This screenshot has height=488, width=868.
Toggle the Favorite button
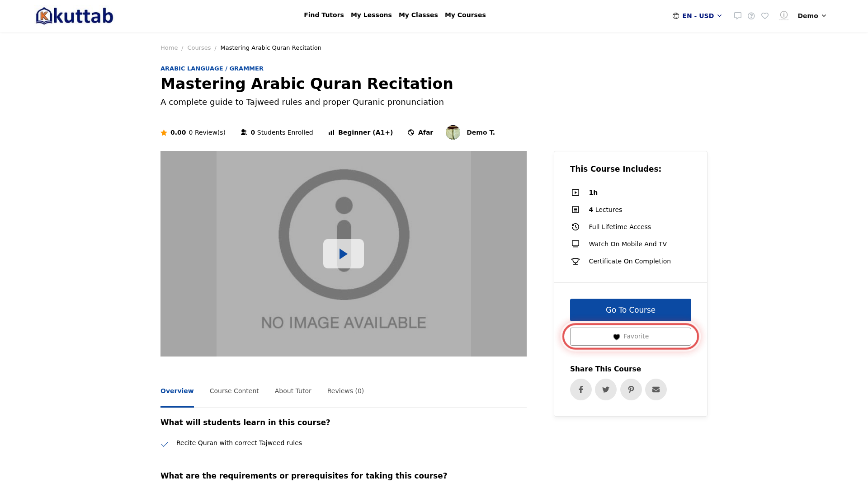[x=631, y=337]
